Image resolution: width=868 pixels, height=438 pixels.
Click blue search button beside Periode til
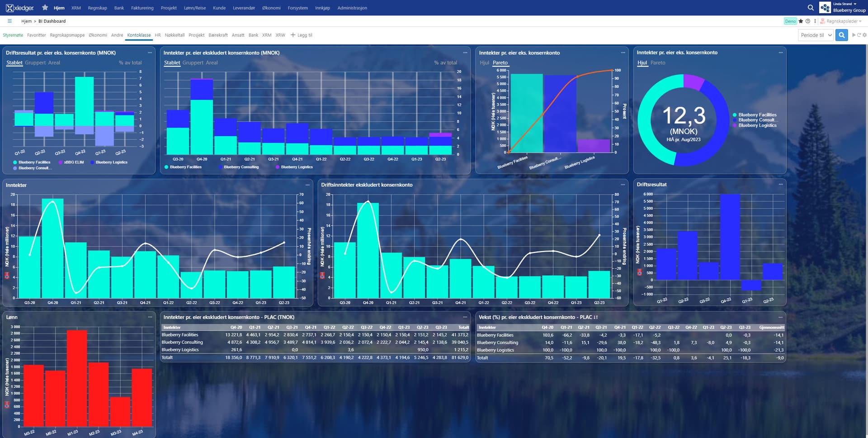coord(841,35)
